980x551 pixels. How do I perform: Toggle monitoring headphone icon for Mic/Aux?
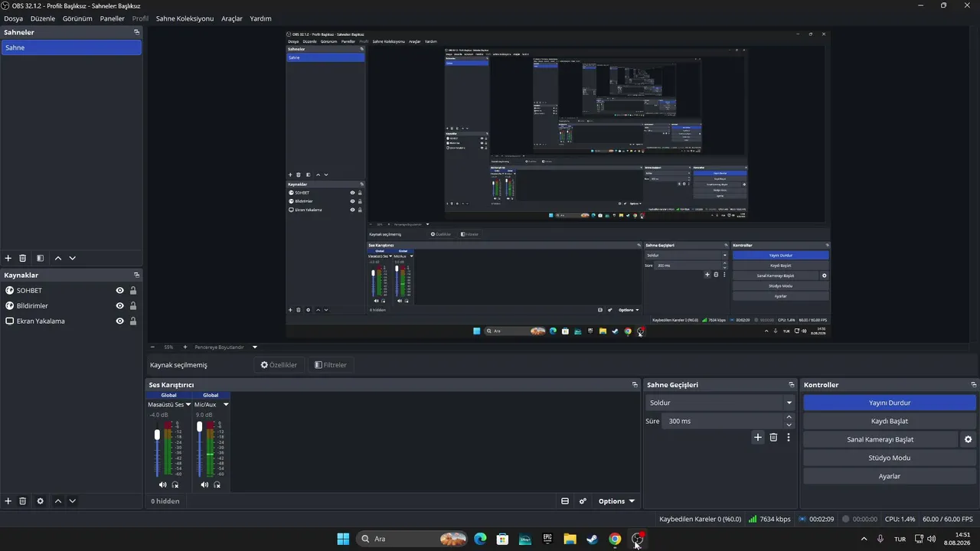(217, 484)
